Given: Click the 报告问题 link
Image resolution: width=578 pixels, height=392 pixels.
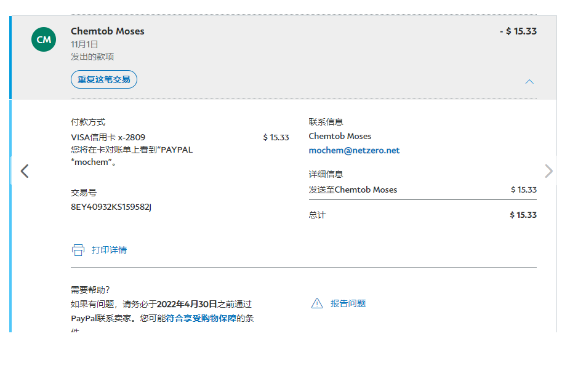Looking at the screenshot, I should [348, 303].
